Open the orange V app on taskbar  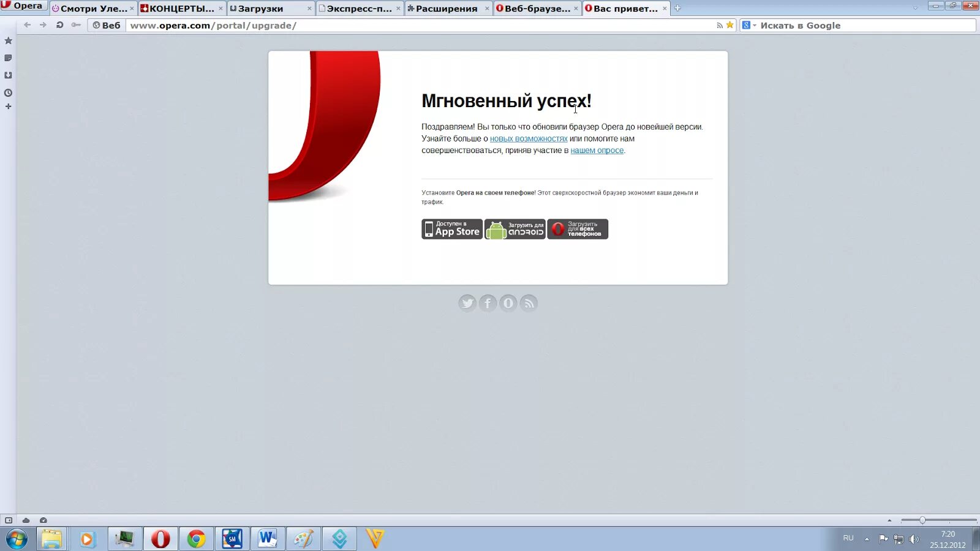click(375, 539)
